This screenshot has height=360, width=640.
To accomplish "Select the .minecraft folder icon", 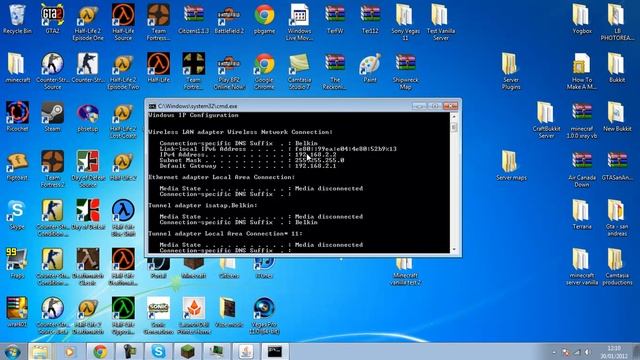I will click(x=17, y=68).
